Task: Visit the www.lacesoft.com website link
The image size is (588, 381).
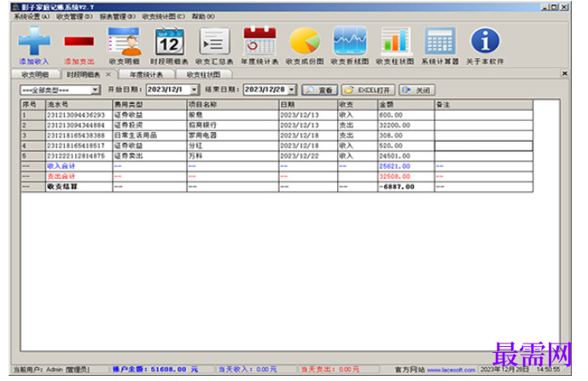Action: point(451,370)
